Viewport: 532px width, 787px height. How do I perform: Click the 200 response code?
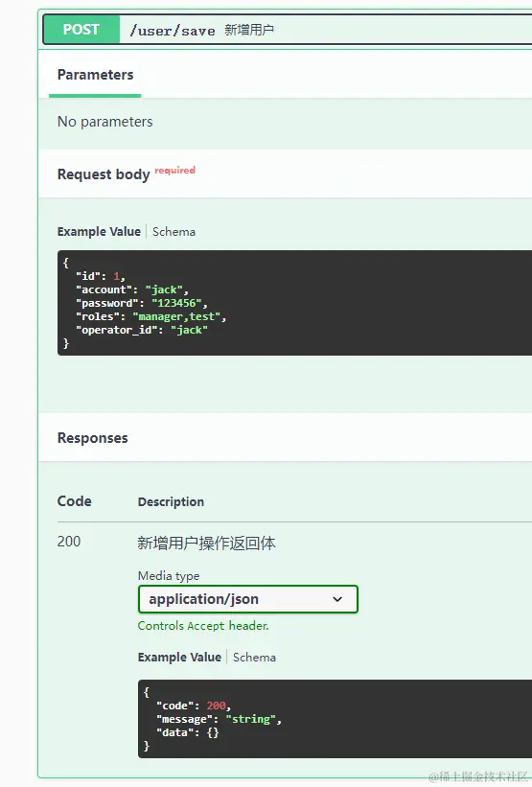69,541
